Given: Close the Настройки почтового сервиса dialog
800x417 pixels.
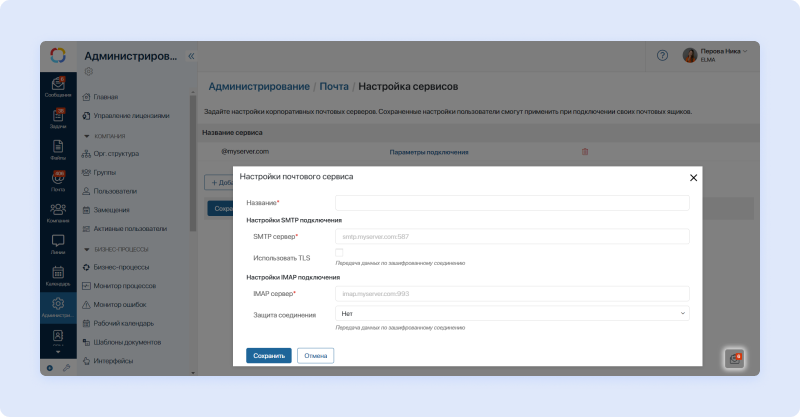Looking at the screenshot, I should [x=693, y=178].
